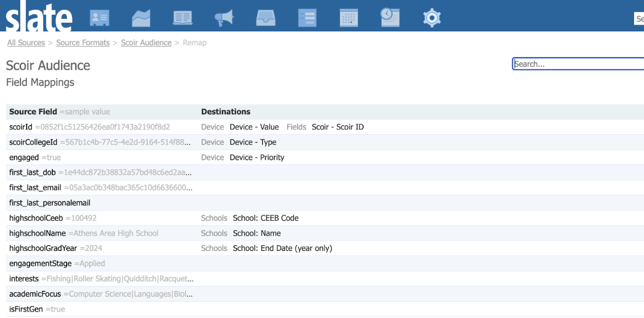644x318 pixels.
Task: Select the interests source field
Action: [x=24, y=279]
